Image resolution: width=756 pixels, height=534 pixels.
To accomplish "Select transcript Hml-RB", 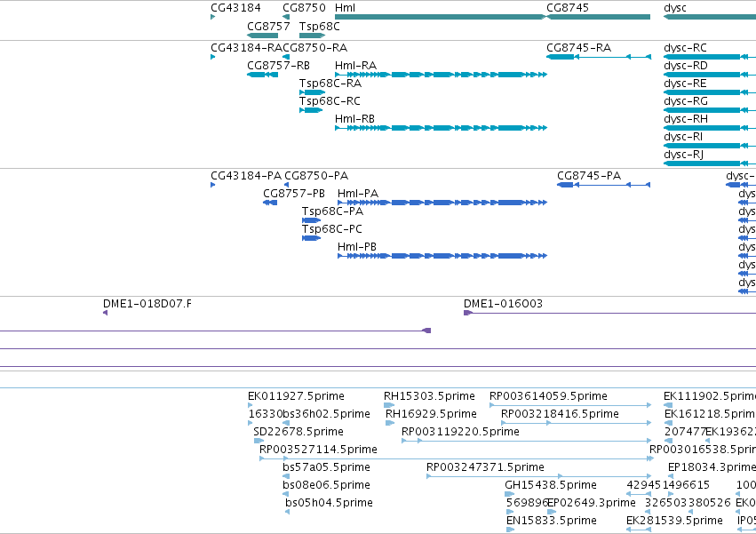I will click(442, 128).
